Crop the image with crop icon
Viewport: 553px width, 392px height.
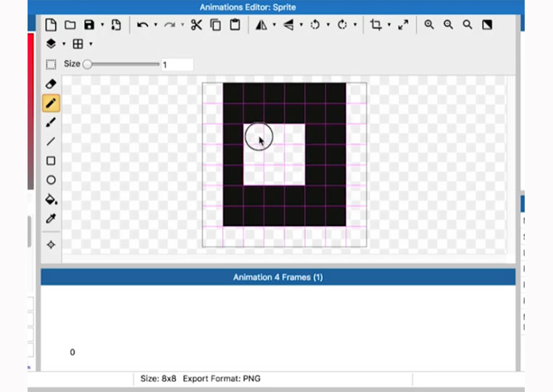[376, 25]
